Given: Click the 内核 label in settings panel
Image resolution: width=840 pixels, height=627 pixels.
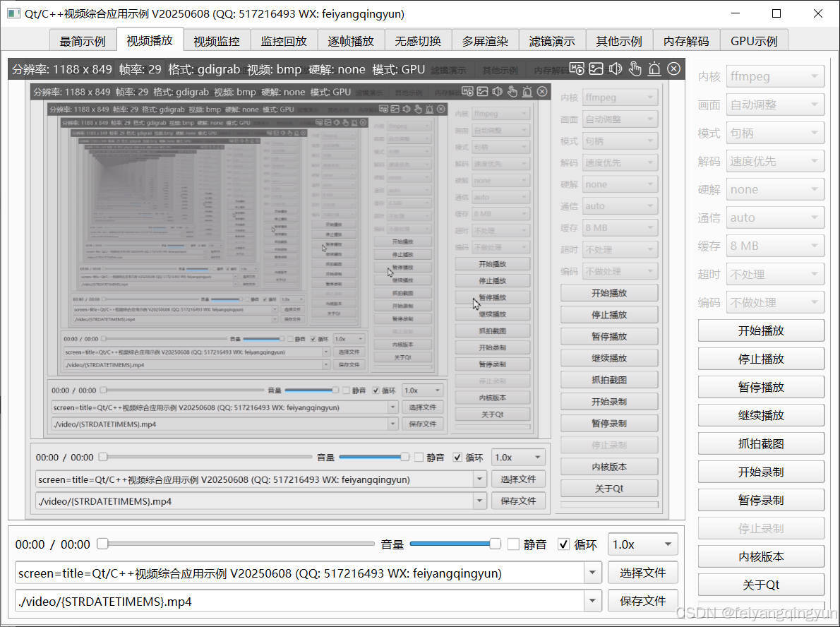Looking at the screenshot, I should tap(709, 77).
